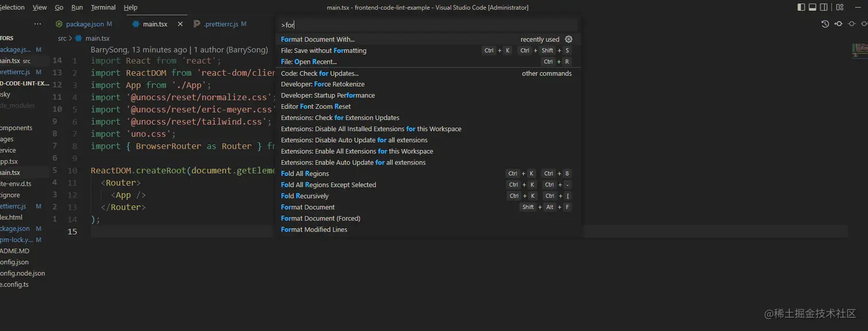Image resolution: width=868 pixels, height=331 pixels.
Task: Open the sidebar three-dots more actions
Action: [x=38, y=24]
